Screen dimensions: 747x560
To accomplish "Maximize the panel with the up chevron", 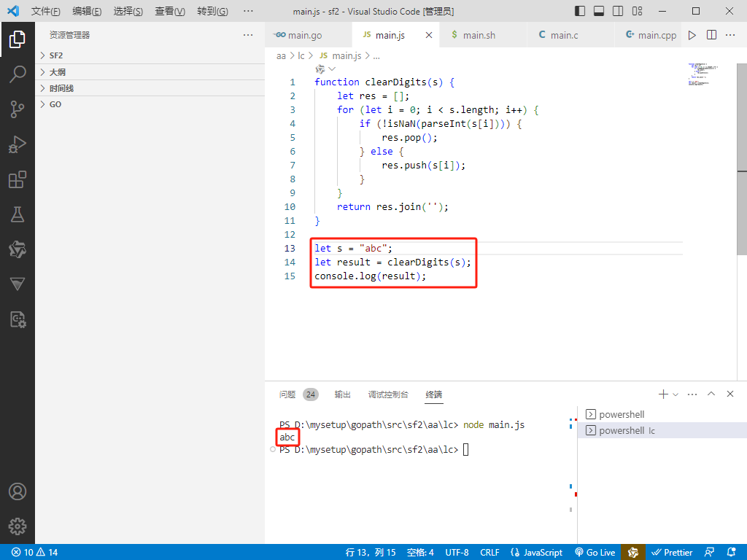I will pos(711,394).
